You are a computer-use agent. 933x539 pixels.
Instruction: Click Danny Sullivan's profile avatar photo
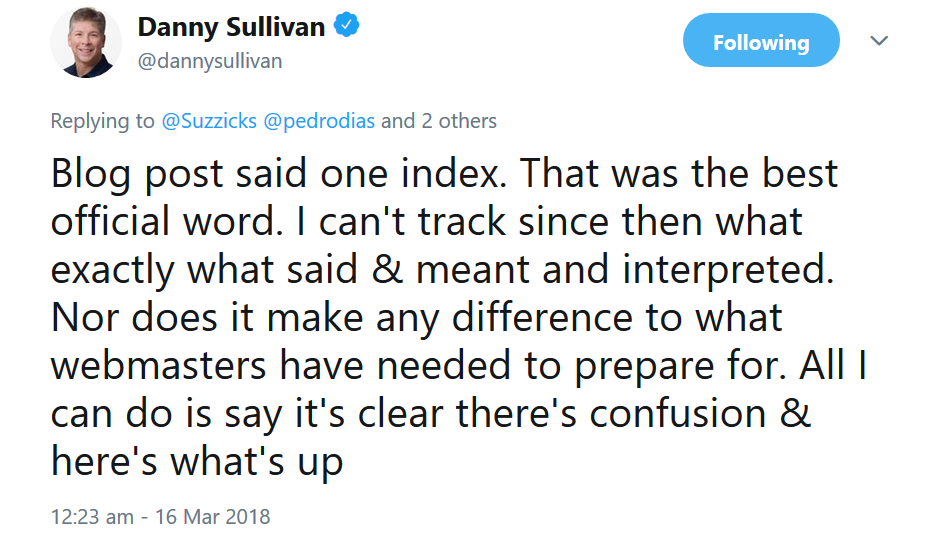(x=86, y=42)
